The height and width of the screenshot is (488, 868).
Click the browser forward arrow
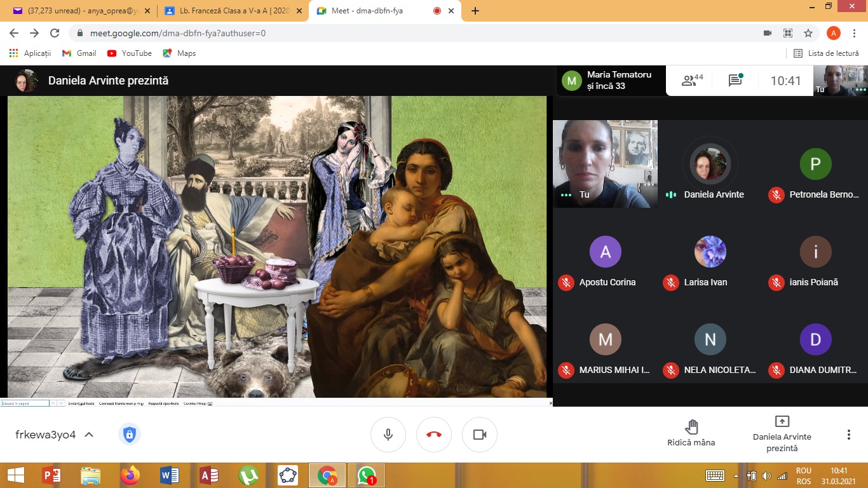click(34, 33)
